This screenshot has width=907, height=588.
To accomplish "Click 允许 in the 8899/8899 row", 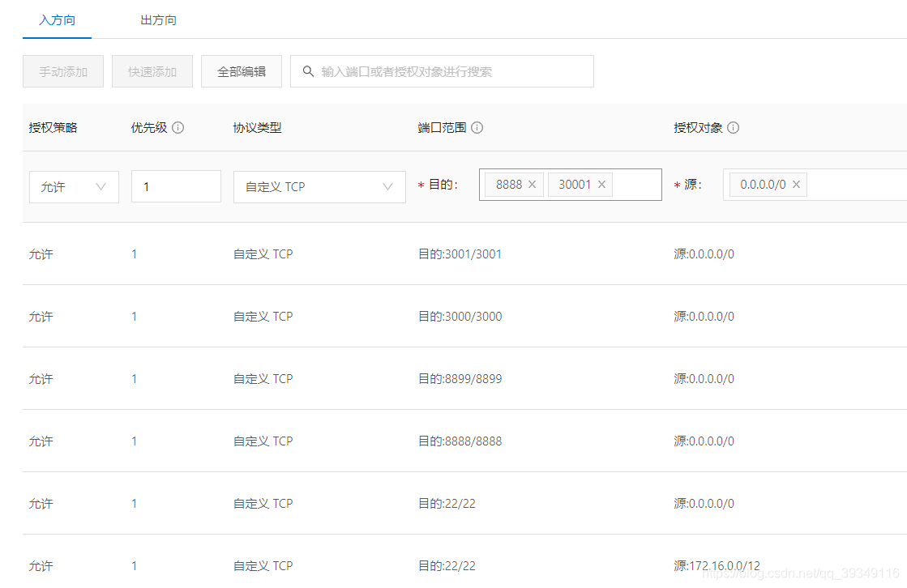I will pyautogui.click(x=41, y=379).
